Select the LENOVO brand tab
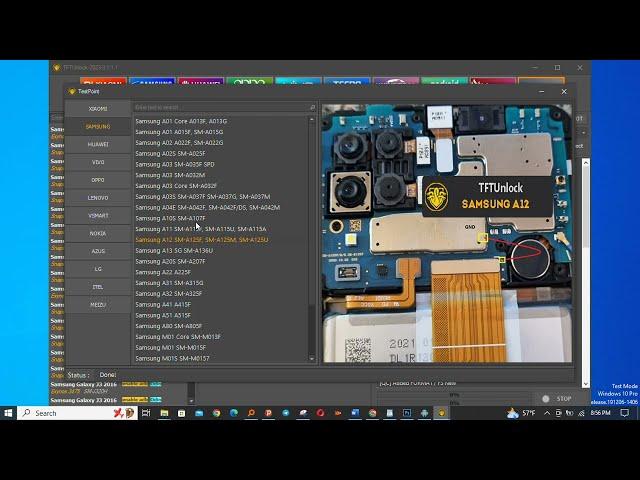Screen dimensions: 640x480 coord(98,198)
